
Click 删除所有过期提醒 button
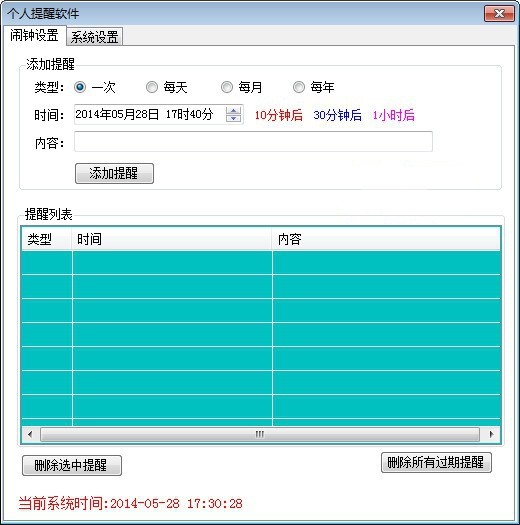(436, 462)
